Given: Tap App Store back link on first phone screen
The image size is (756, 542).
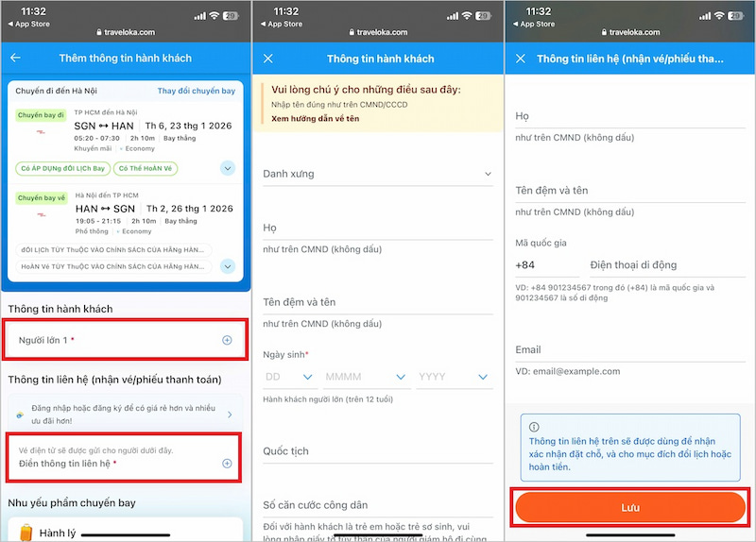Looking at the screenshot, I should click(29, 24).
